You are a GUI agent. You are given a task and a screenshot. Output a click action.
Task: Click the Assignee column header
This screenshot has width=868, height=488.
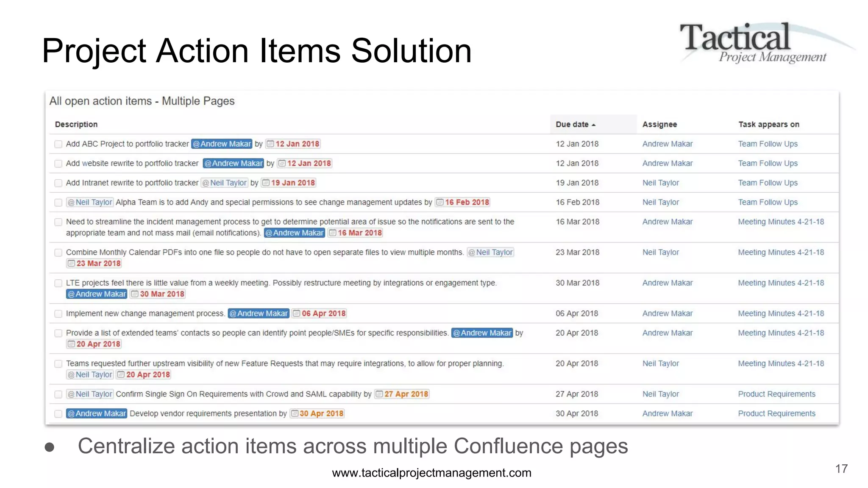(x=659, y=125)
